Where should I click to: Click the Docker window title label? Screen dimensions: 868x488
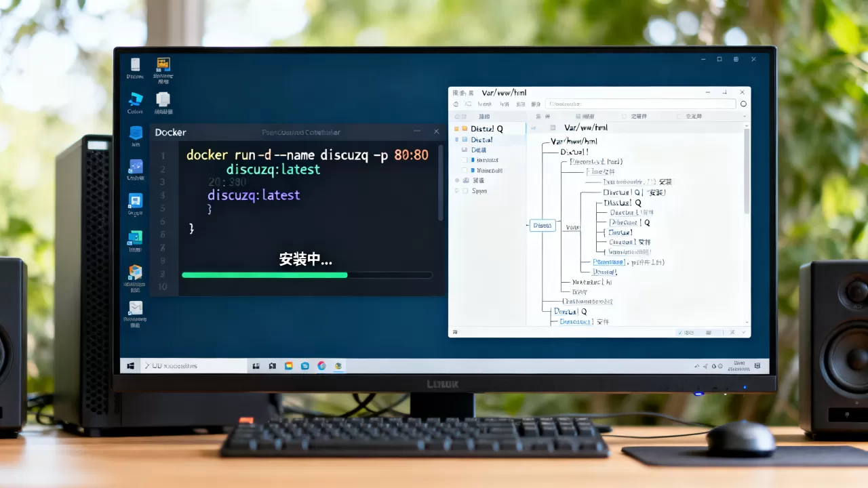170,132
